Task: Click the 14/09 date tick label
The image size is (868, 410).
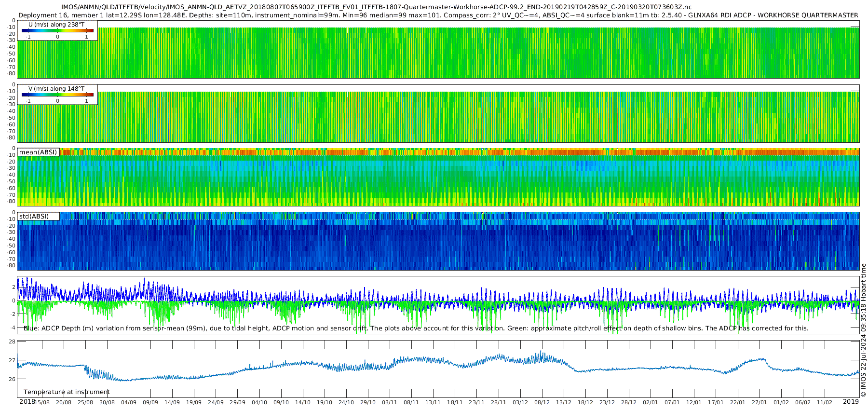Action: (172, 402)
